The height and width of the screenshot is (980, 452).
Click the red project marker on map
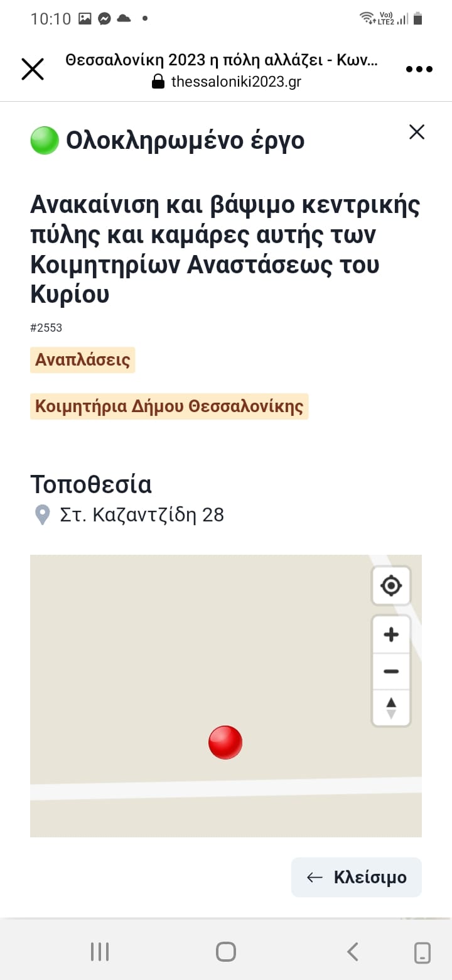pos(225,742)
